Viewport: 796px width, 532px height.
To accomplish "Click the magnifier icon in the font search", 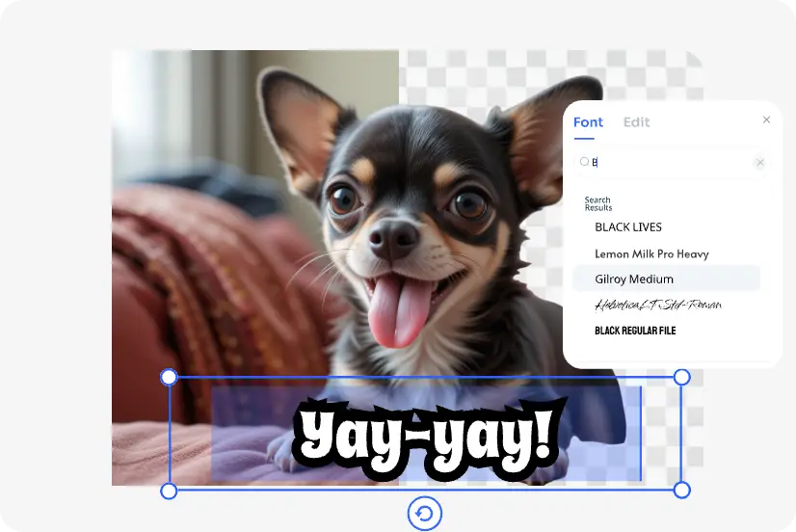I will [x=584, y=162].
